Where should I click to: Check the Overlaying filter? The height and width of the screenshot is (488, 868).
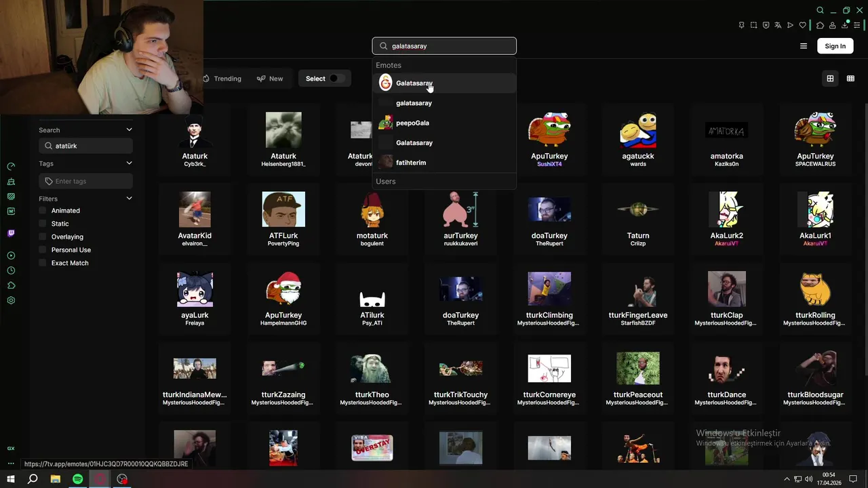click(43, 237)
